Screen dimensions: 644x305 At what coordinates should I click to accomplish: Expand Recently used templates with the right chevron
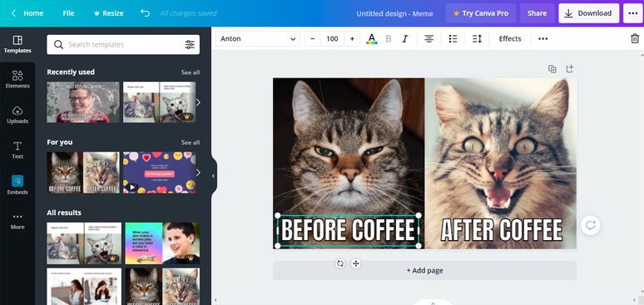pos(198,102)
